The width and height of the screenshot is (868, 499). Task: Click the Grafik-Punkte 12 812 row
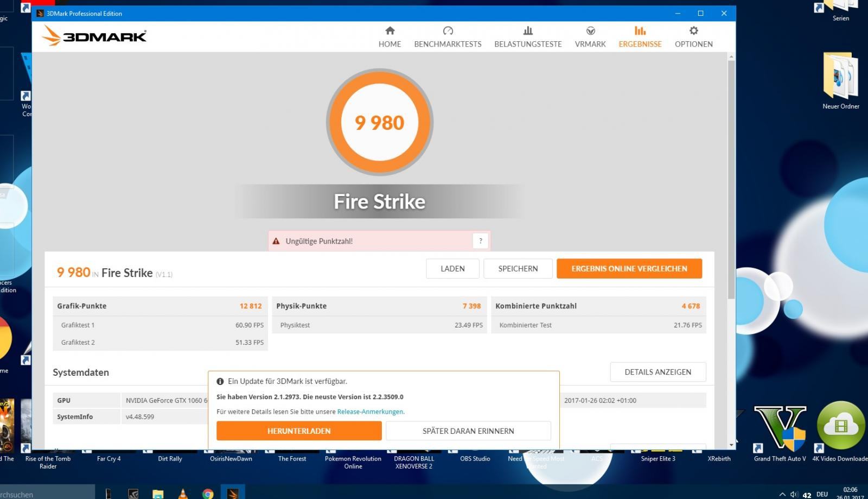coord(160,306)
